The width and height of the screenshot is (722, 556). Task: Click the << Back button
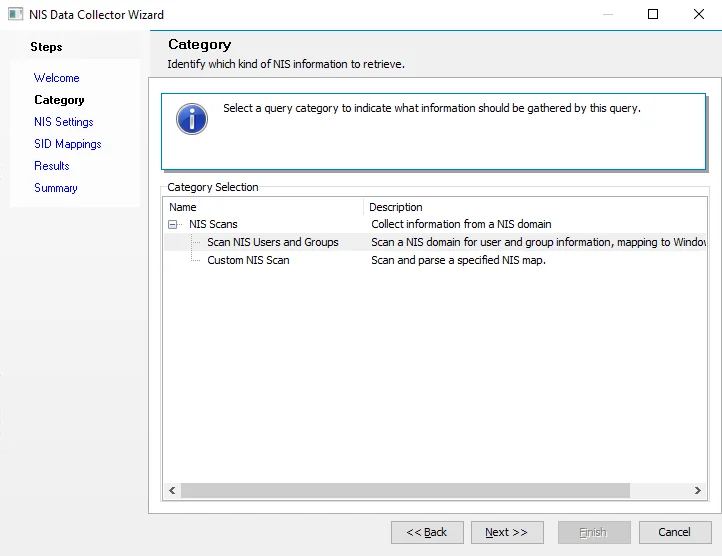pyautogui.click(x=427, y=532)
